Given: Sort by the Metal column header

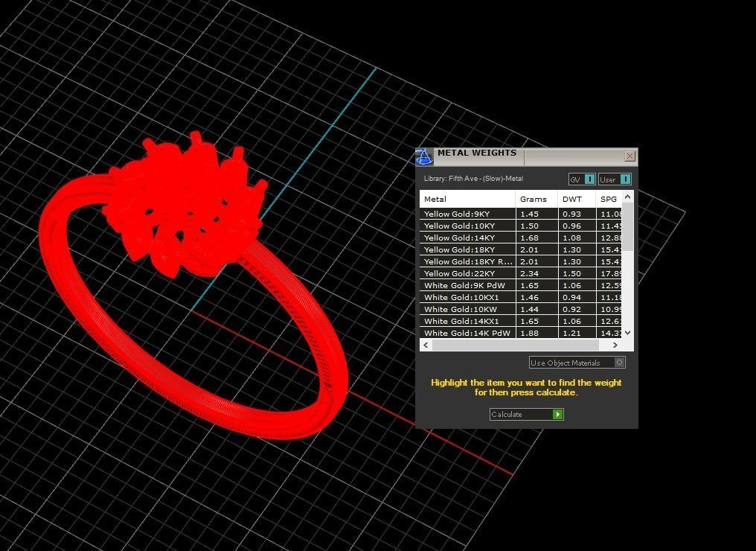Looking at the screenshot, I should (468, 199).
